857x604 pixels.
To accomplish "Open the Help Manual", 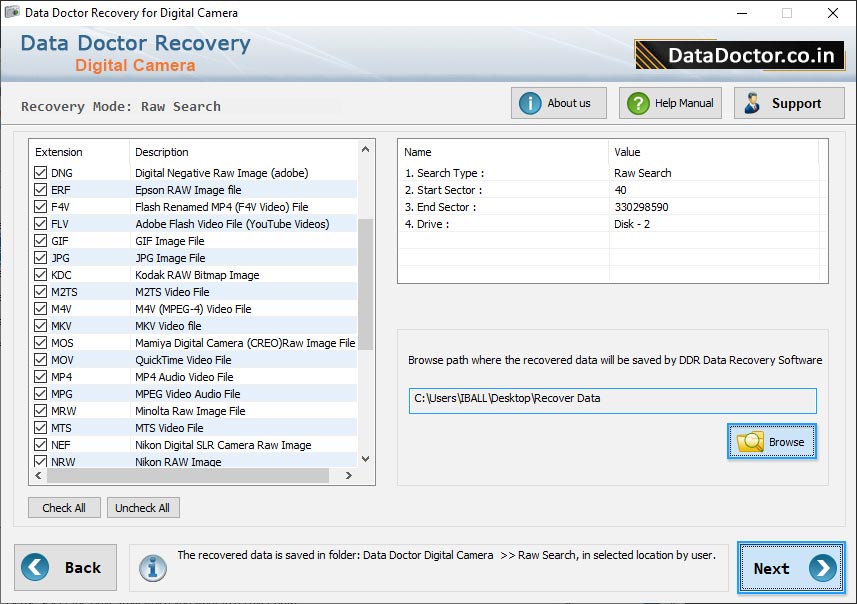I will [670, 103].
